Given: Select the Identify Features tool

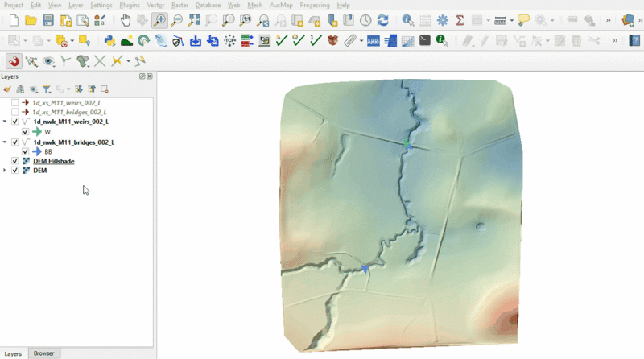Looking at the screenshot, I should 408,20.
